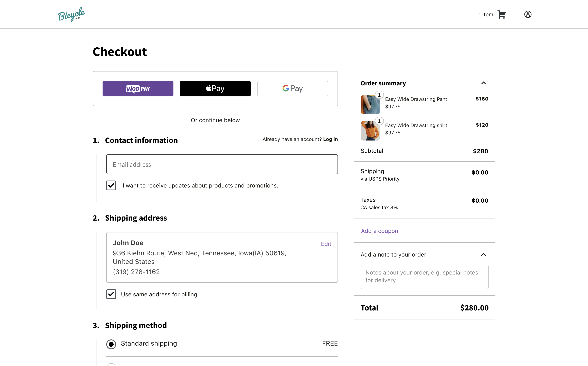Select the Standard shipping radio option
Image resolution: width=588 pixels, height=366 pixels.
pos(111,344)
